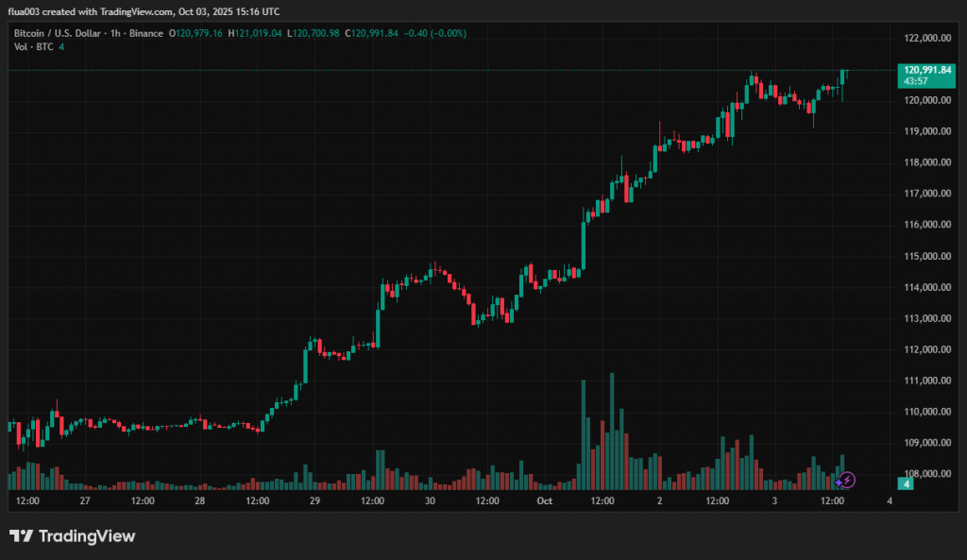The height and width of the screenshot is (560, 967).
Task: Select the 29 date marker on time axis
Action: 314,501
